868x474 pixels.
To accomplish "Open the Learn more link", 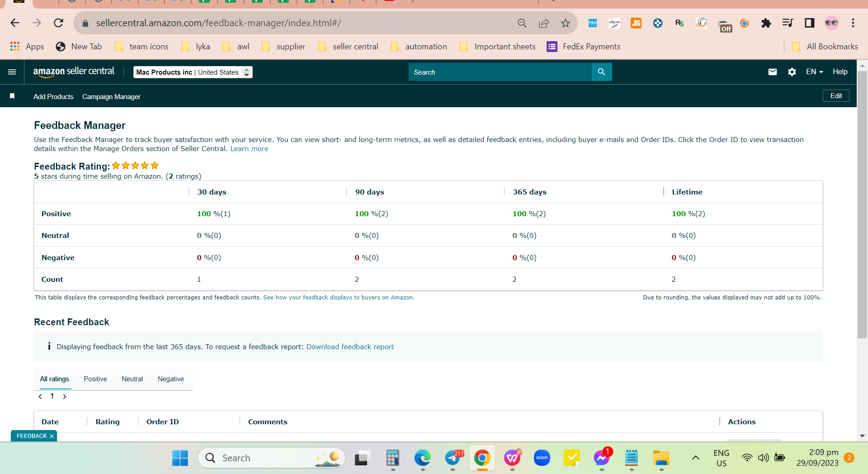I will click(x=249, y=149).
